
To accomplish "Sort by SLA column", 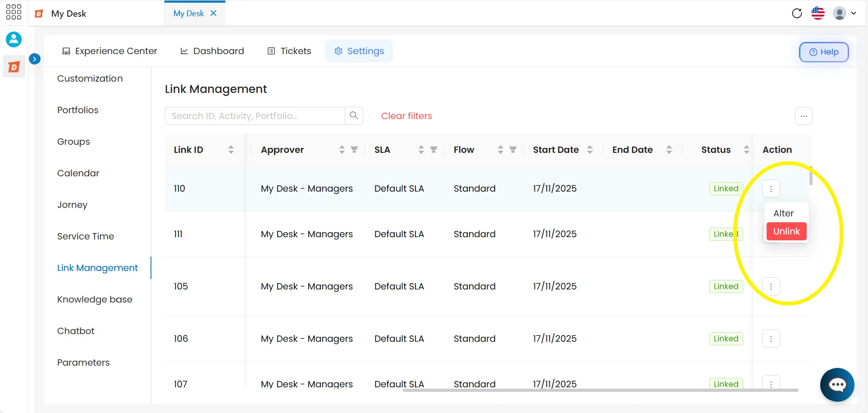I will [x=421, y=150].
